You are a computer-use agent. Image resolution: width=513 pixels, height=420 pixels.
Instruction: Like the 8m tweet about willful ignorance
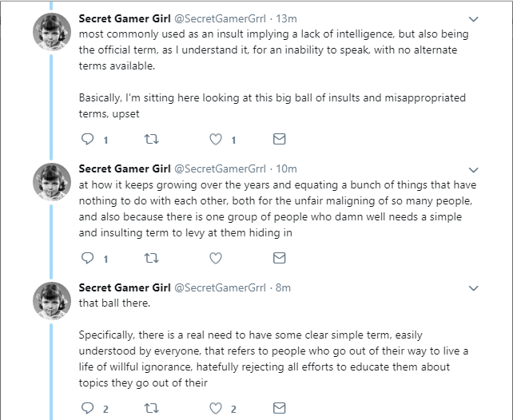pyautogui.click(x=216, y=408)
